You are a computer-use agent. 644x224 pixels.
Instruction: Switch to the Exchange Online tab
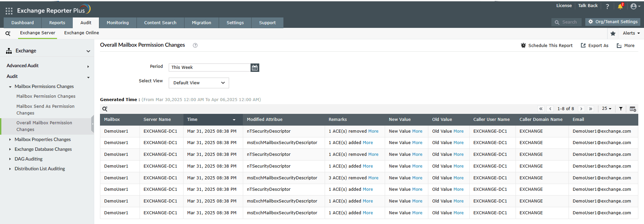tap(82, 33)
